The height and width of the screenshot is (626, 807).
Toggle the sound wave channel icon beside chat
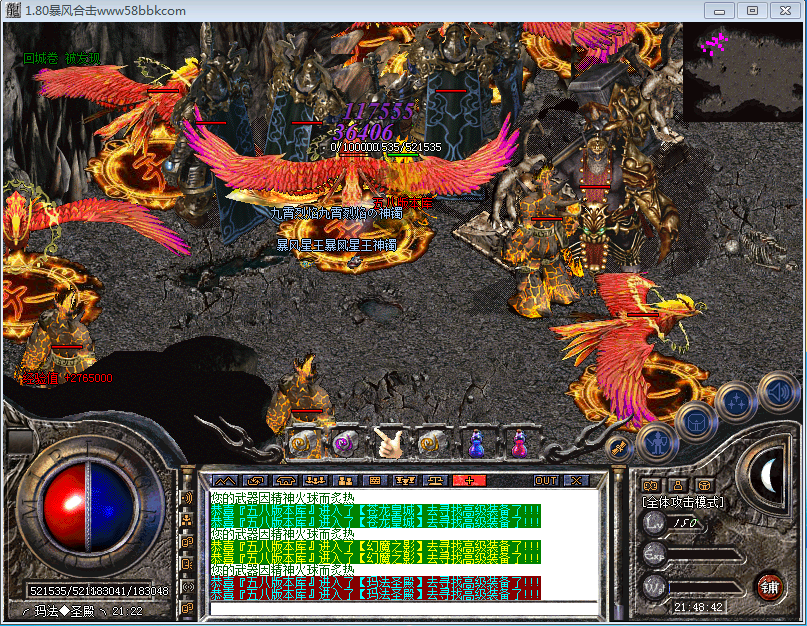(187, 497)
